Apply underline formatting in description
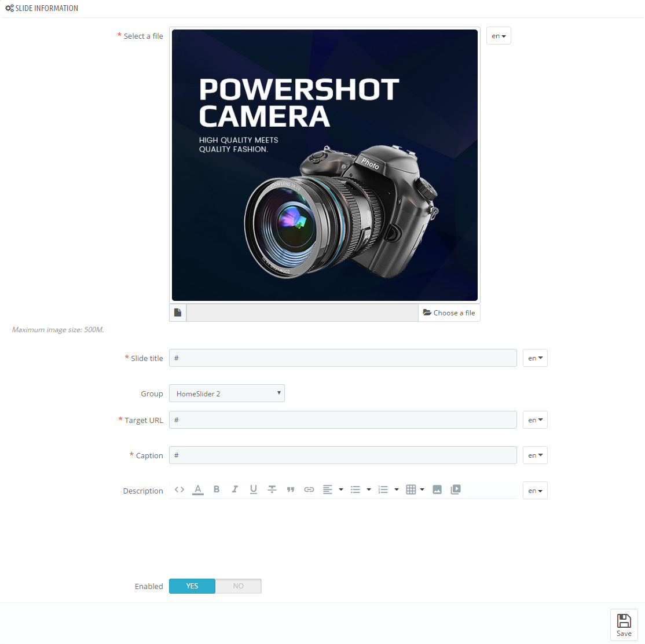 click(254, 490)
